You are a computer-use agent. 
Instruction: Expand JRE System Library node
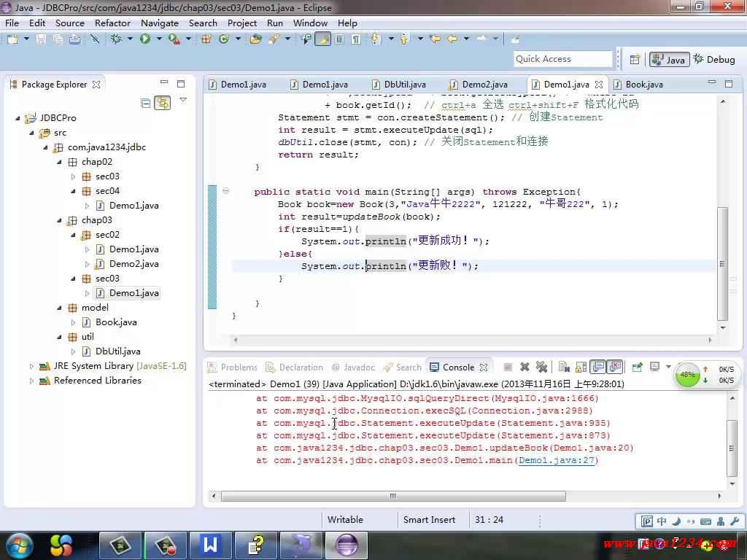pos(31,366)
